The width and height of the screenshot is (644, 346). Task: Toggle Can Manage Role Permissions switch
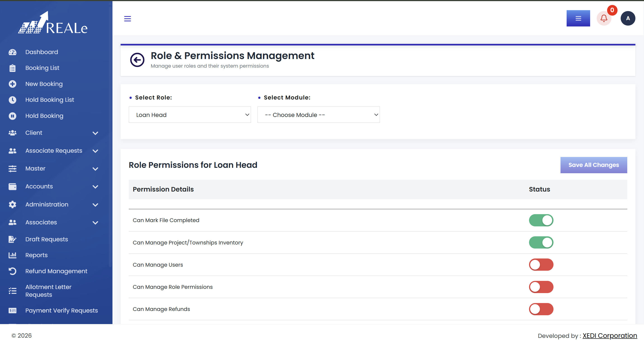[541, 287]
